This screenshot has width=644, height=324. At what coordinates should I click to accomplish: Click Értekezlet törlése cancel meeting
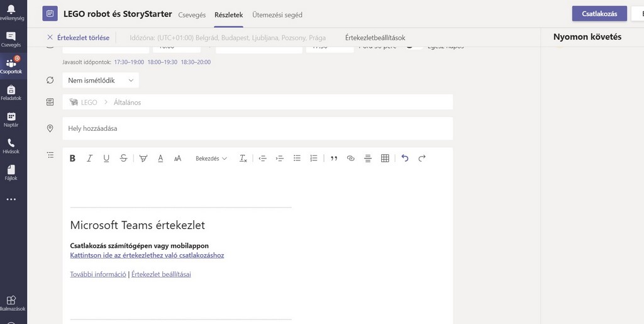coord(78,37)
